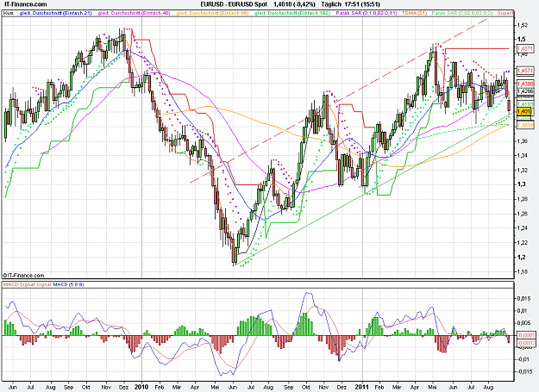
Task: Select the gleit. Durchschnitt (Einfach 48) legend entry
Action: click(135, 13)
